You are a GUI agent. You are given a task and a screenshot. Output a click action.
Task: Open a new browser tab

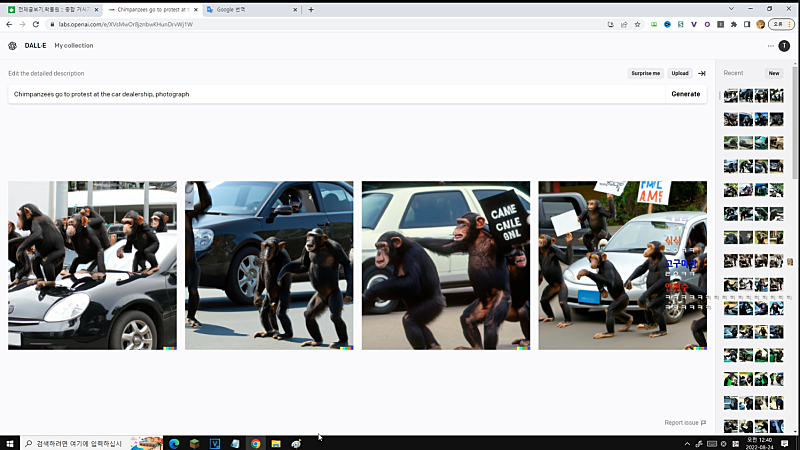click(x=311, y=9)
